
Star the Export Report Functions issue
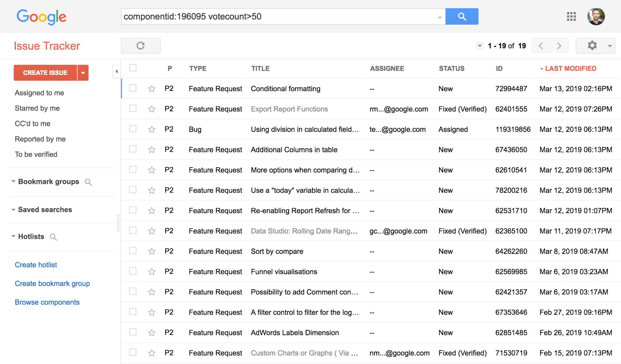pyautogui.click(x=152, y=109)
